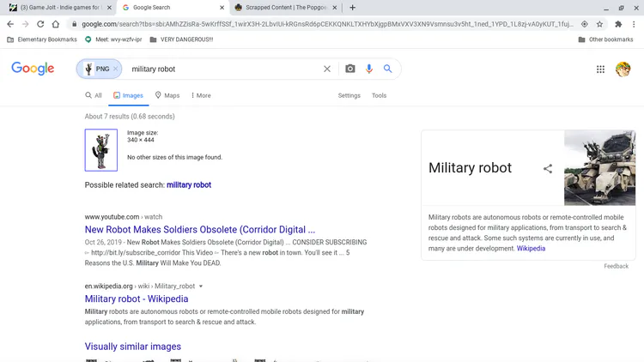Switch to the Maps tab
The width and height of the screenshot is (644, 362).
pyautogui.click(x=167, y=95)
